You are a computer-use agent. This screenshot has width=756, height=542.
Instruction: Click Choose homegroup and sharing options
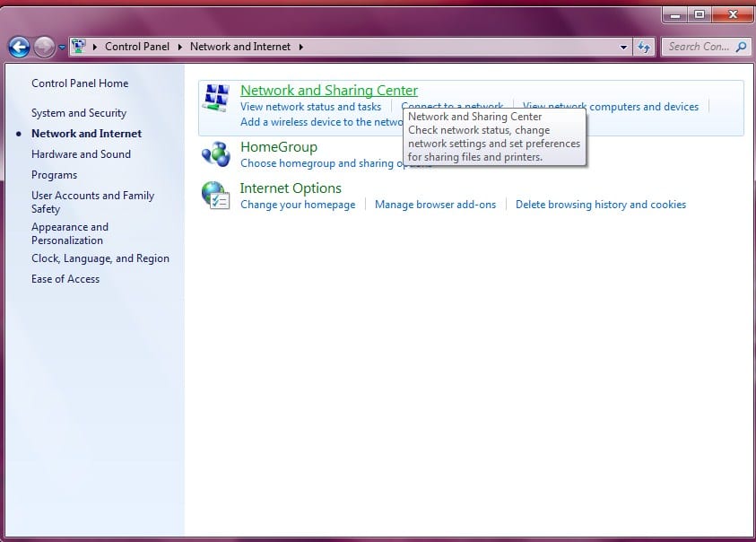pyautogui.click(x=322, y=163)
